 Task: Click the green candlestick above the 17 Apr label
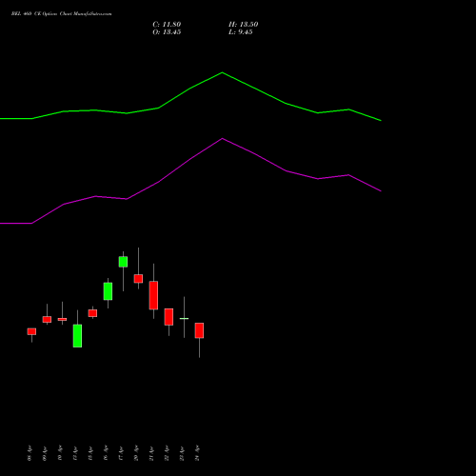coord(123,262)
